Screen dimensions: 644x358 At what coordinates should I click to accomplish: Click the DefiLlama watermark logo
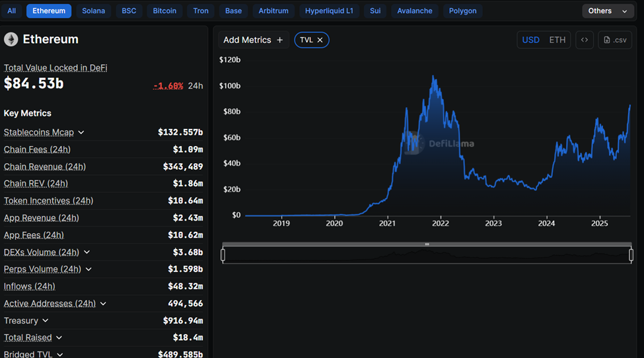coord(414,143)
